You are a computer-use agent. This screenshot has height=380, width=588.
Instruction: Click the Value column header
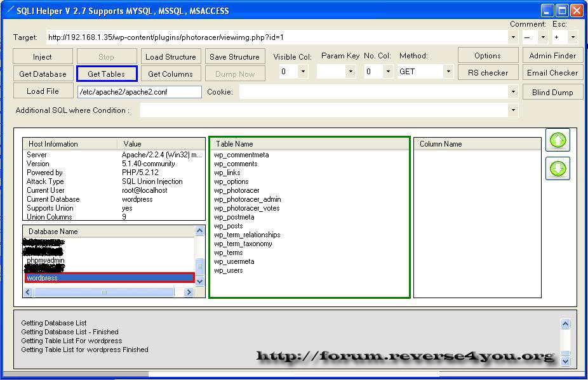coord(161,144)
